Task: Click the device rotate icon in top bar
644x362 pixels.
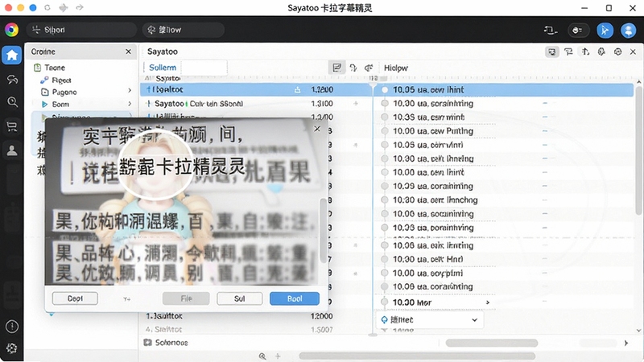Action: click(551, 30)
